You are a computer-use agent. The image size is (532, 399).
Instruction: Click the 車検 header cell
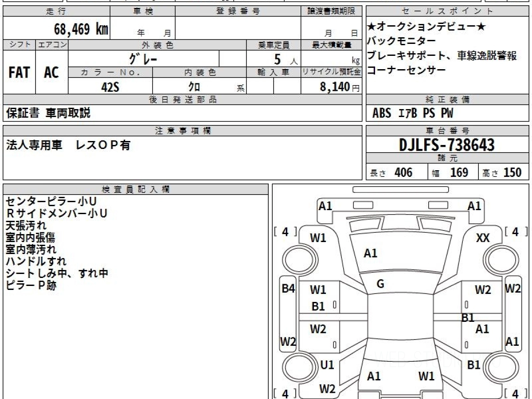point(143,12)
